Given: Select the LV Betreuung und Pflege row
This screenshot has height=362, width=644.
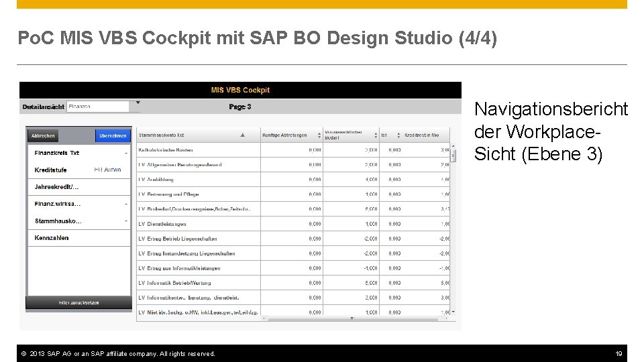Looking at the screenshot, I should (293, 194).
